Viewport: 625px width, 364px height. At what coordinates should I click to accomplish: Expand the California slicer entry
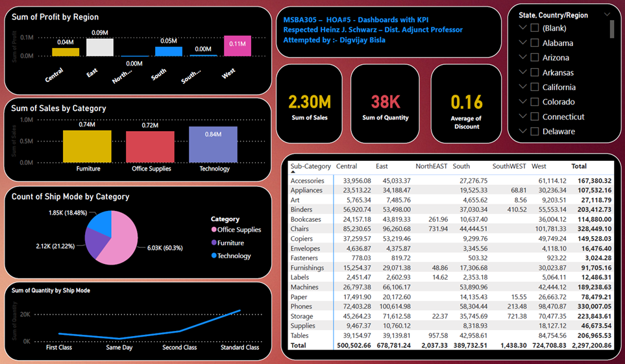[x=522, y=86]
